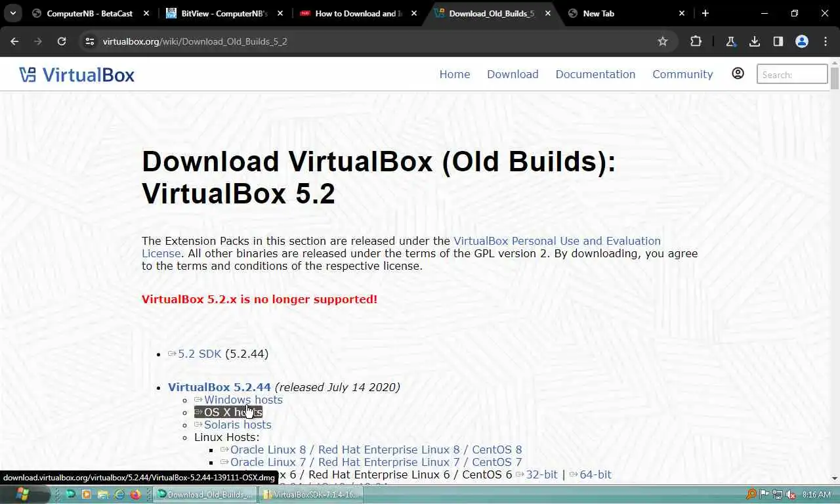Open a new browser tab with plus
The height and width of the screenshot is (504, 840).
coord(705,13)
